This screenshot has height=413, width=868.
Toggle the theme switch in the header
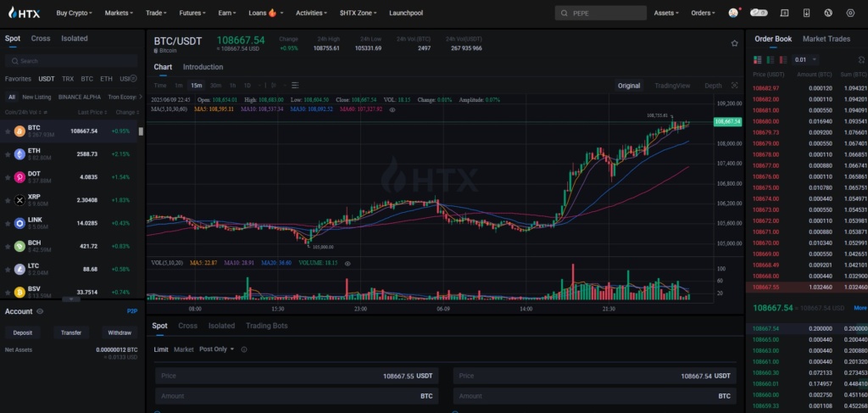coord(759,13)
